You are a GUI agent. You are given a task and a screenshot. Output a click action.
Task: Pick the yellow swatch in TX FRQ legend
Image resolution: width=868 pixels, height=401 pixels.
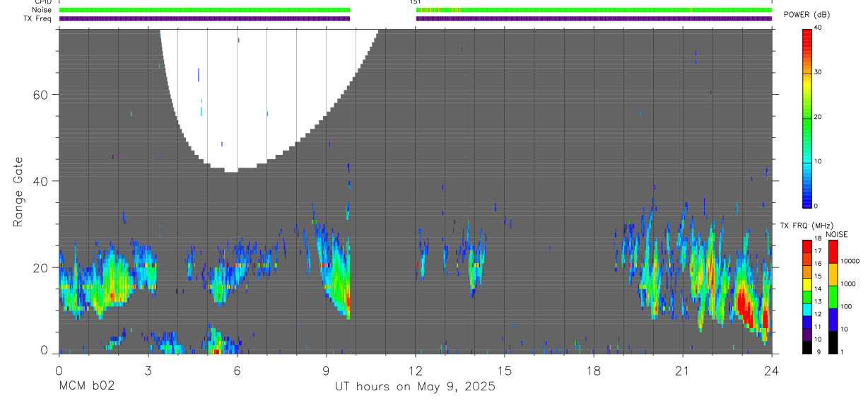(807, 284)
